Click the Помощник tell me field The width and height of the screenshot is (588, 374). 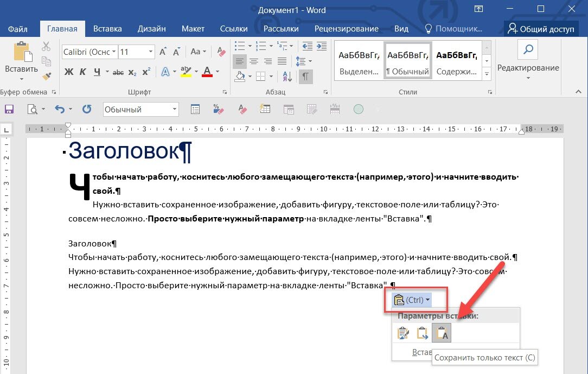(x=453, y=29)
